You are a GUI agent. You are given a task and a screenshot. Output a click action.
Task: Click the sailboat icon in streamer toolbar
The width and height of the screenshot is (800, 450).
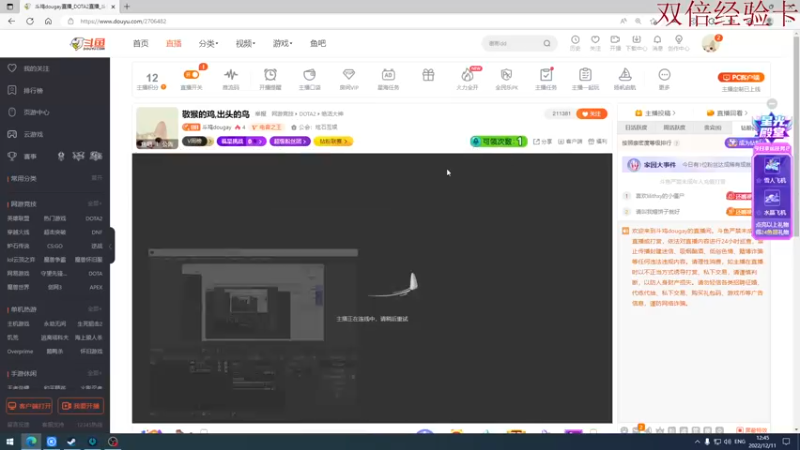pos(624,75)
